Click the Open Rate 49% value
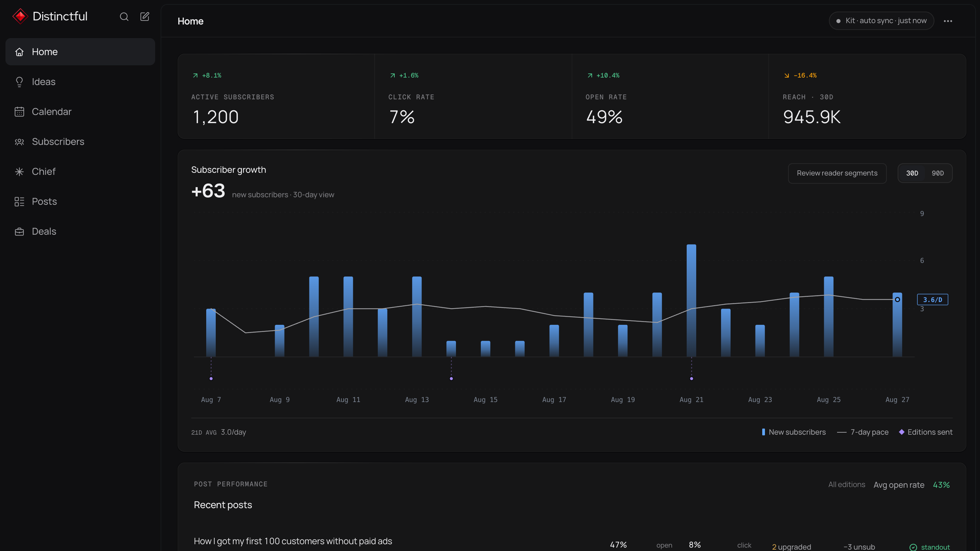The height and width of the screenshot is (551, 980). coord(605,117)
